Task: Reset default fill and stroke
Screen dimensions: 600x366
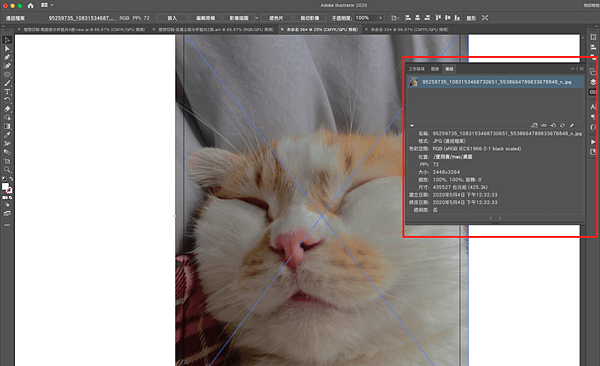Action: coord(4,179)
